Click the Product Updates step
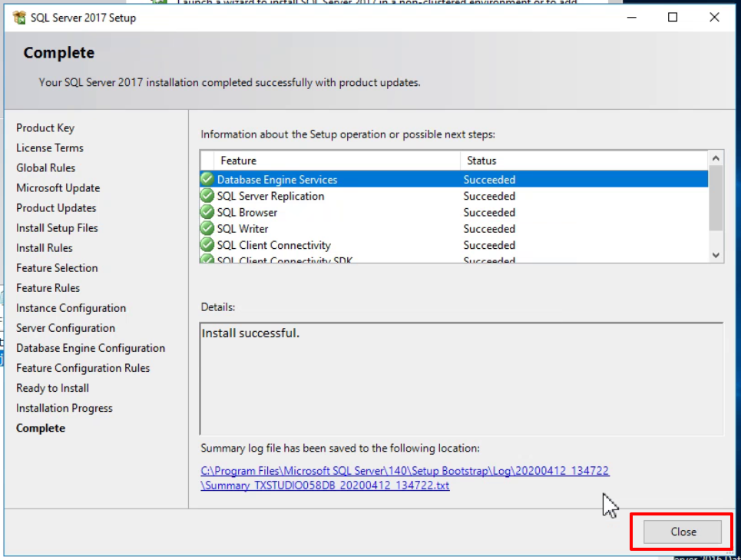This screenshot has height=560, width=741. (x=56, y=208)
